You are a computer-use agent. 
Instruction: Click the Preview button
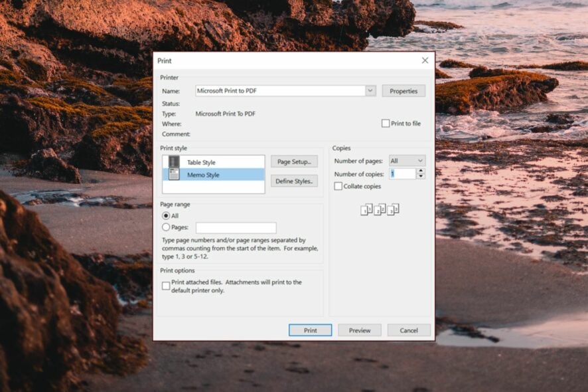pyautogui.click(x=359, y=330)
